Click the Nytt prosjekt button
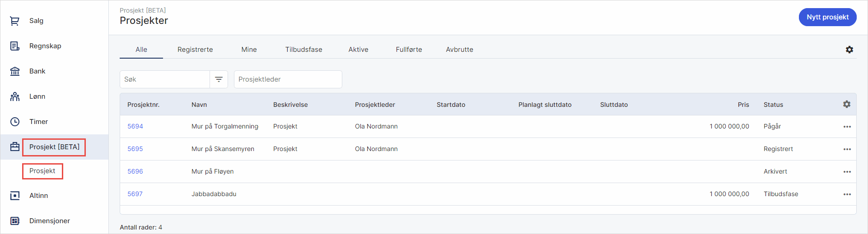This screenshot has width=868, height=234. click(x=827, y=17)
